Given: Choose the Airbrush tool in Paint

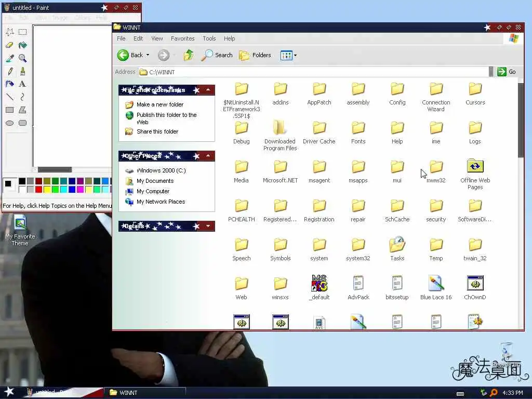Looking at the screenshot, I should coord(10,84).
